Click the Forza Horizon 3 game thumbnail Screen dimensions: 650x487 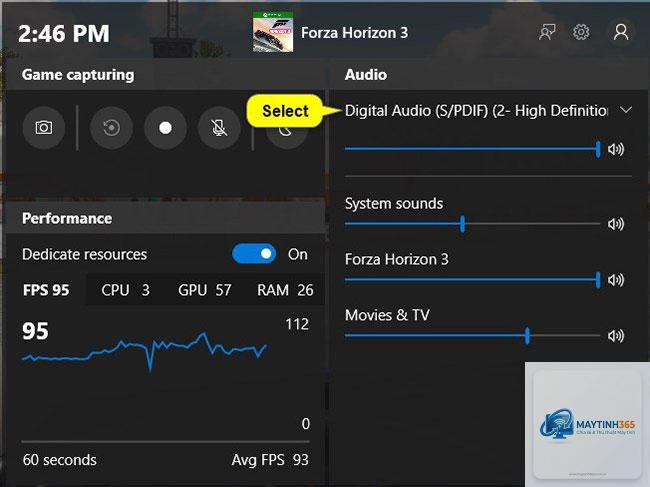[273, 32]
